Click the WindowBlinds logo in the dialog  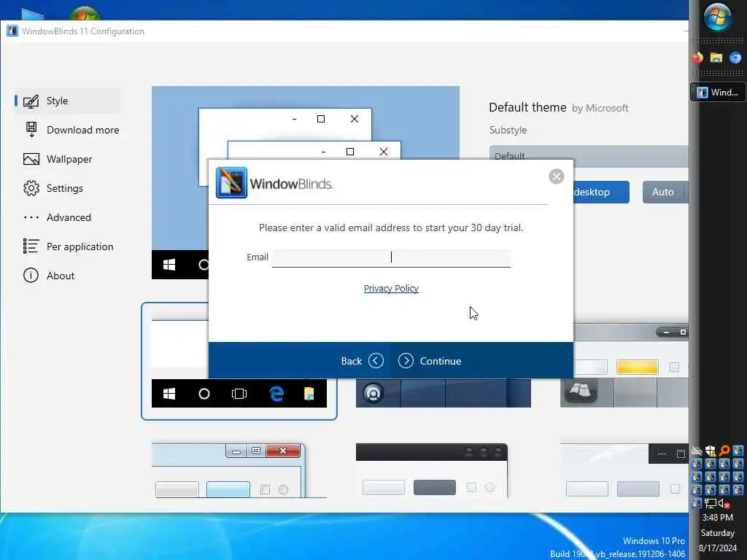pos(231,183)
